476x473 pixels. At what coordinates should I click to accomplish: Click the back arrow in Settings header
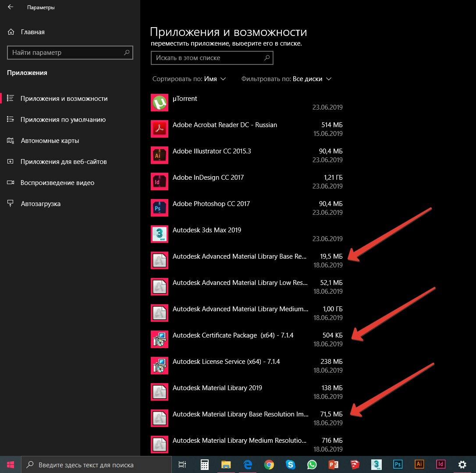[11, 7]
